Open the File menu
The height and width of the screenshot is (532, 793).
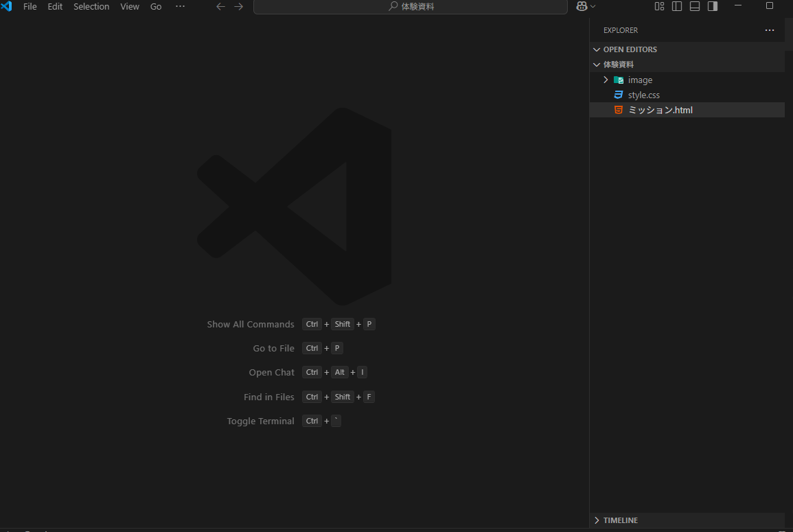click(30, 7)
